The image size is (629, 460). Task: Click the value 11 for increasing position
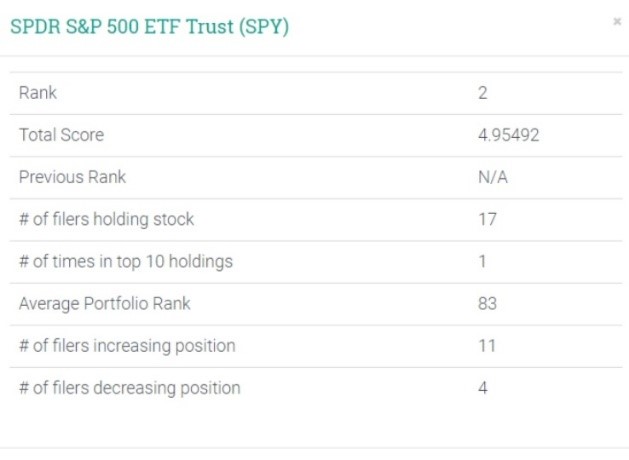click(487, 345)
